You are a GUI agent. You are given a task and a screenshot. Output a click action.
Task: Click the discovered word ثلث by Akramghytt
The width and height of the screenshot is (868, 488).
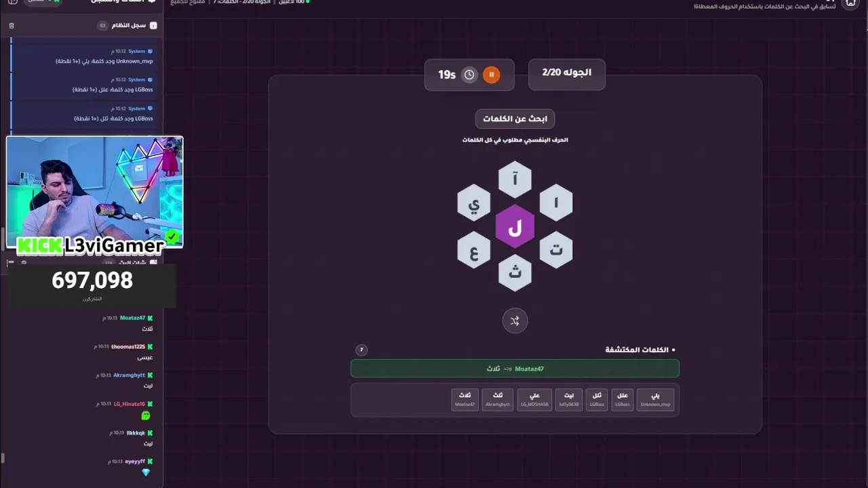(497, 399)
